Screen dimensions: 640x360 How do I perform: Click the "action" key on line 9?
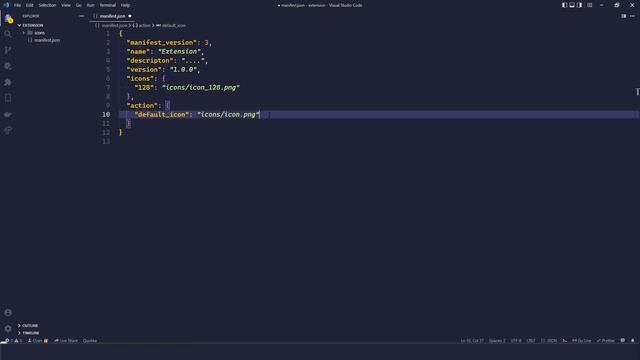142,105
